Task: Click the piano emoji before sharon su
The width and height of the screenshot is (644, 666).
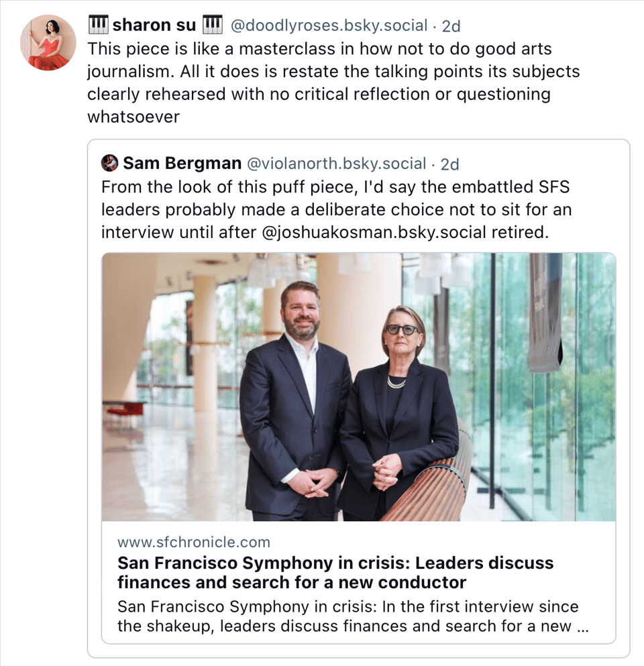Action: [x=98, y=25]
